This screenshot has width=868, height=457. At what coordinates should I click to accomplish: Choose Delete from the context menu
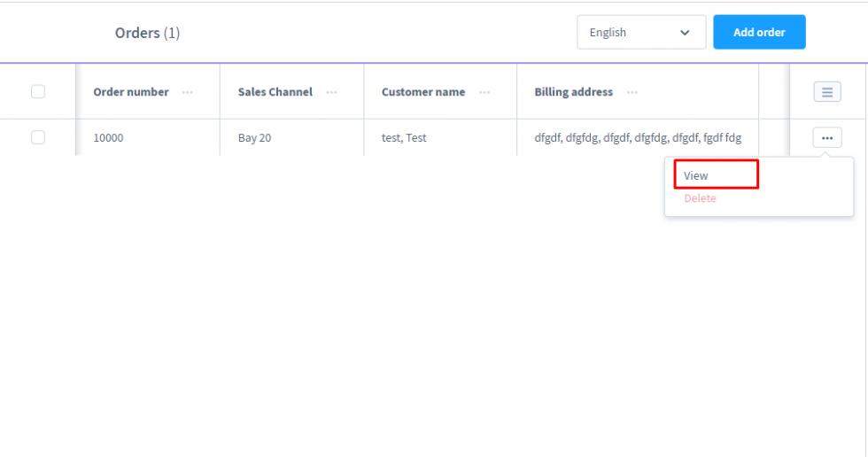700,198
